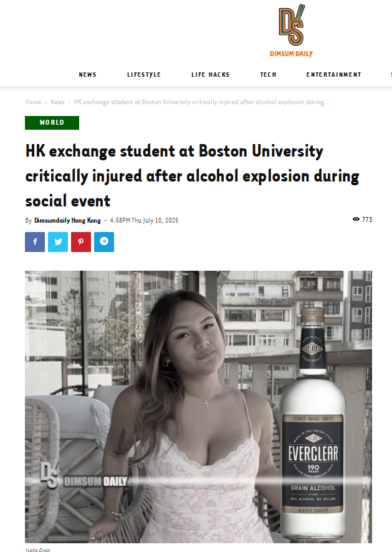Click the article breadcrumb title
This screenshot has width=392, height=552.
pyautogui.click(x=202, y=102)
